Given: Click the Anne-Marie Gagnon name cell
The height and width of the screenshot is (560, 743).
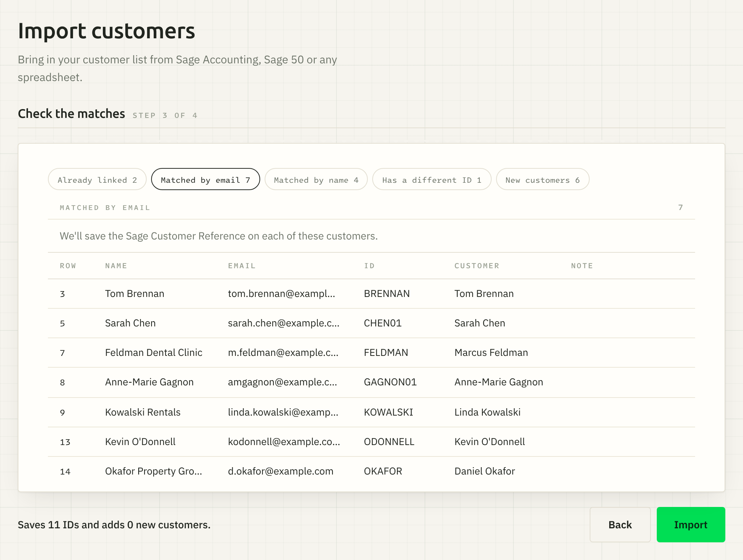Looking at the screenshot, I should point(149,382).
